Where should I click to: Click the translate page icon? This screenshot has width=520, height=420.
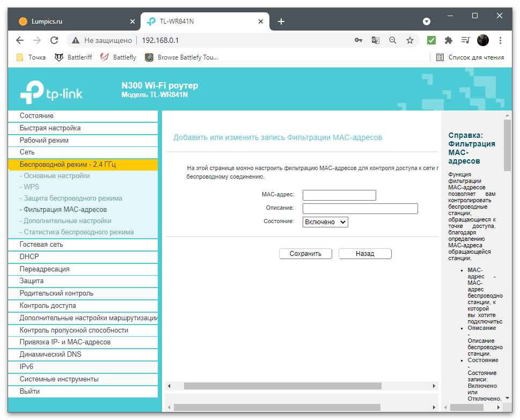(x=376, y=40)
